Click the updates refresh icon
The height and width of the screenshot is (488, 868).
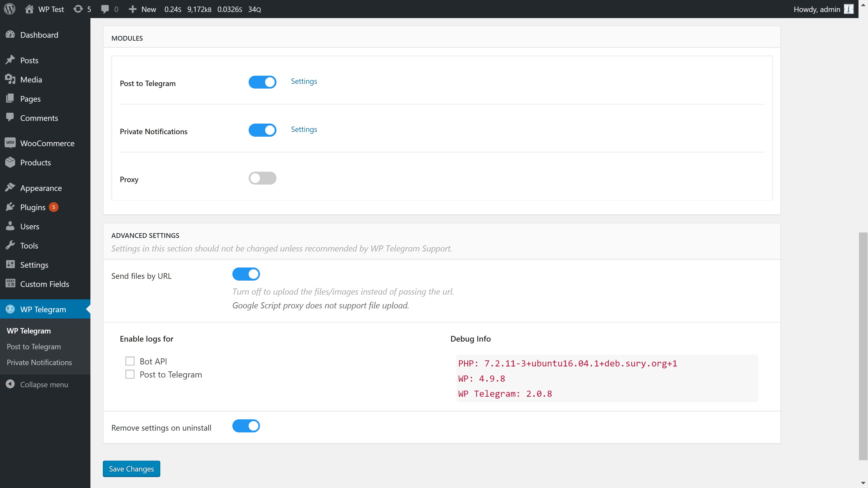click(x=78, y=9)
